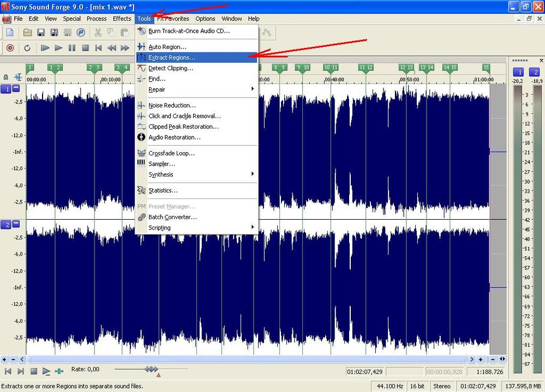The image size is (545, 392).
Task: Click the green scrub mode icon
Action: (x=59, y=371)
